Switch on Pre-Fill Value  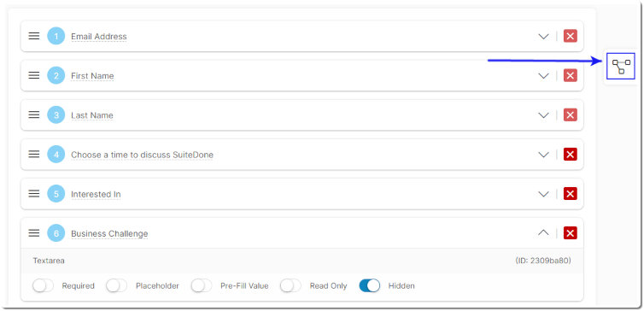click(x=202, y=285)
